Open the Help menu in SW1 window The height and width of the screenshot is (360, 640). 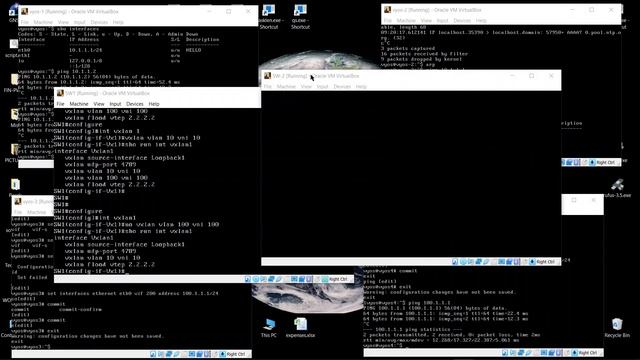coord(154,104)
